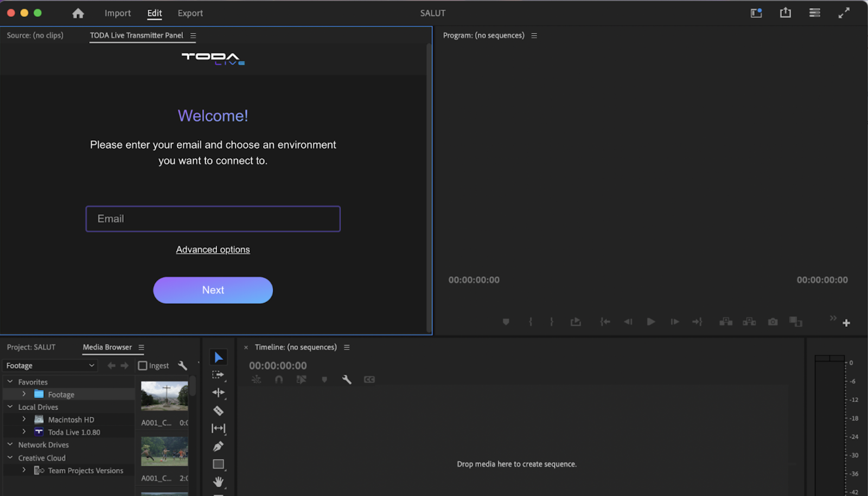
Task: Collapse the Network Drives section
Action: [x=10, y=445]
